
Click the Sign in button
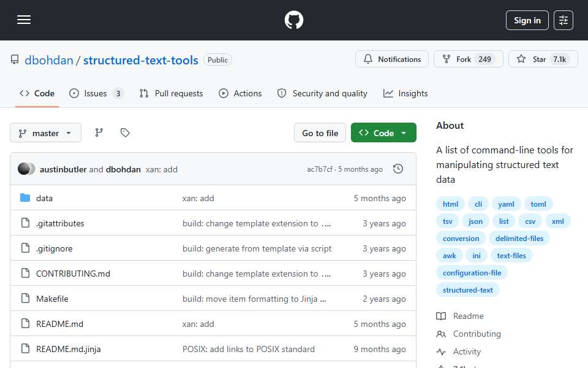pyautogui.click(x=527, y=20)
